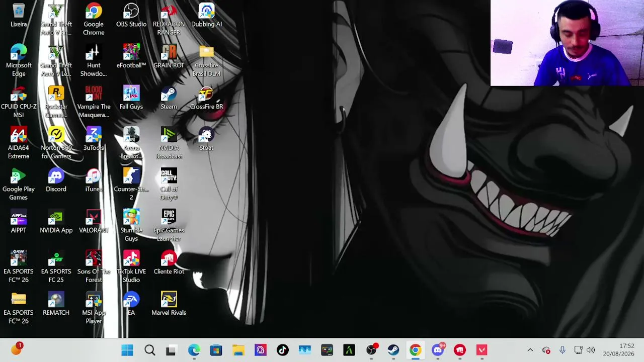Open the Marvel Rivals desktop shortcut

pyautogui.click(x=169, y=304)
